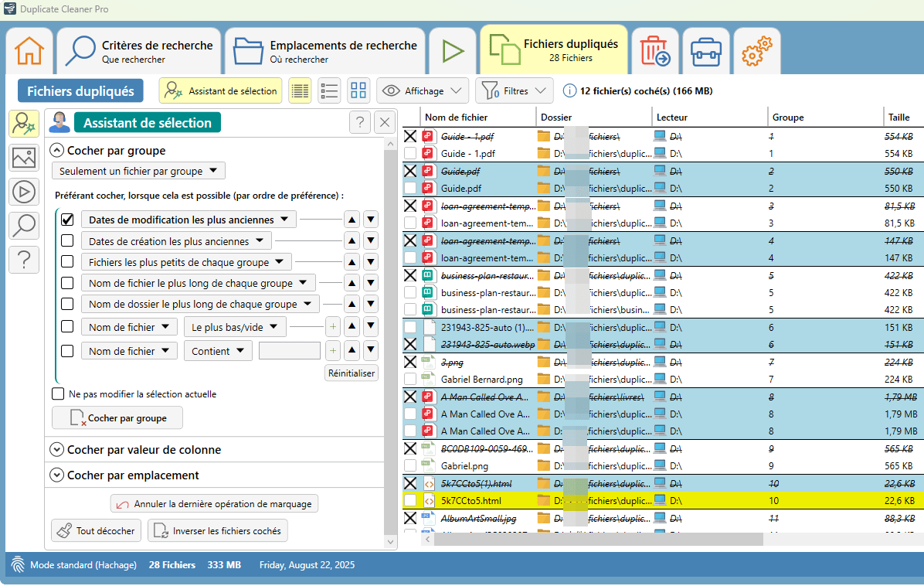Open the search magnifier tool in the sidebar
Screen dimensions: 924x586
[x=23, y=225]
